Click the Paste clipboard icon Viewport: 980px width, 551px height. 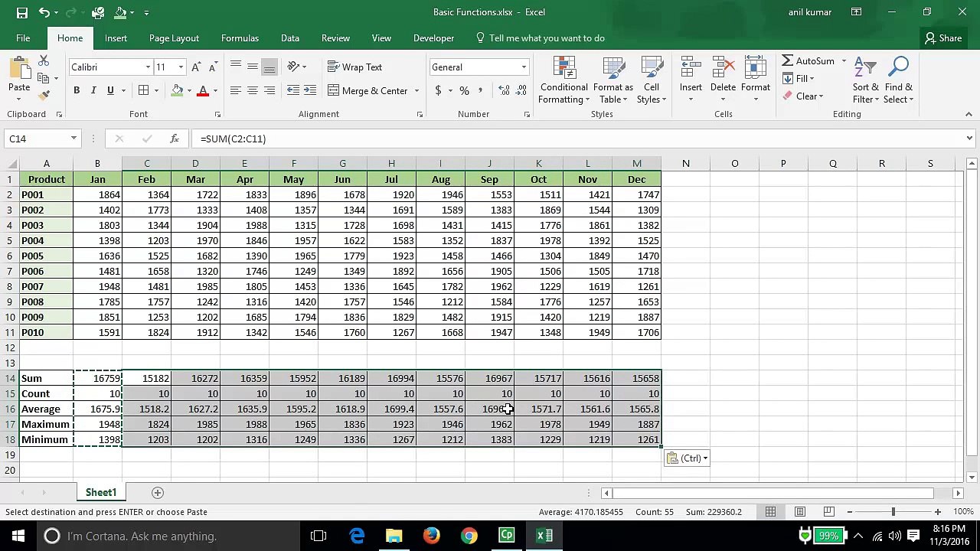(19, 68)
